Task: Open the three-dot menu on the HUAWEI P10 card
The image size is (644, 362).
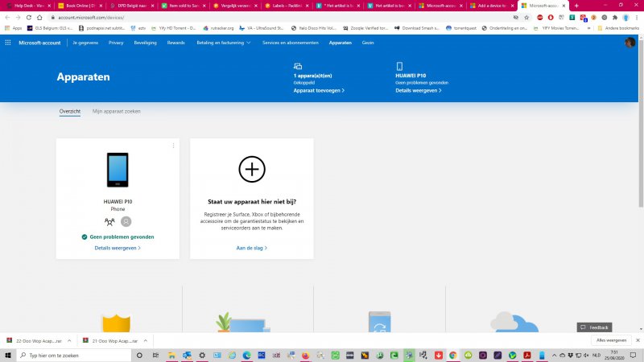Action: pyautogui.click(x=173, y=146)
